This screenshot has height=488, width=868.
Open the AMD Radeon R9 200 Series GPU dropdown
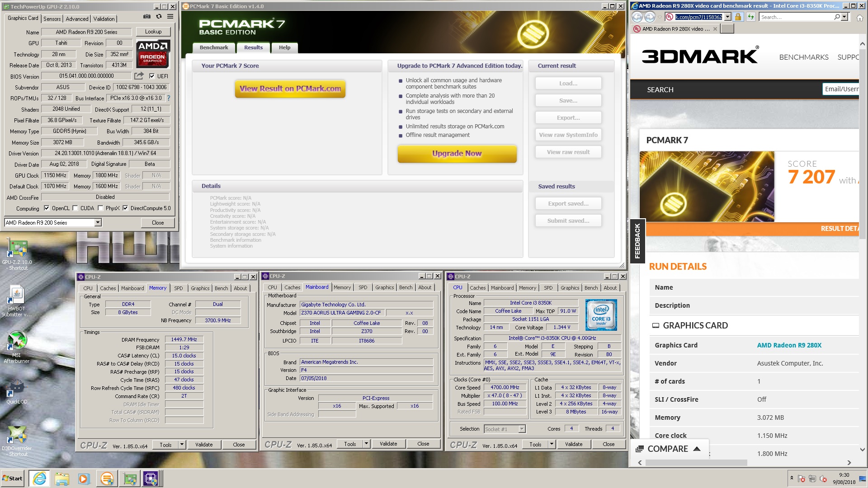(x=98, y=222)
